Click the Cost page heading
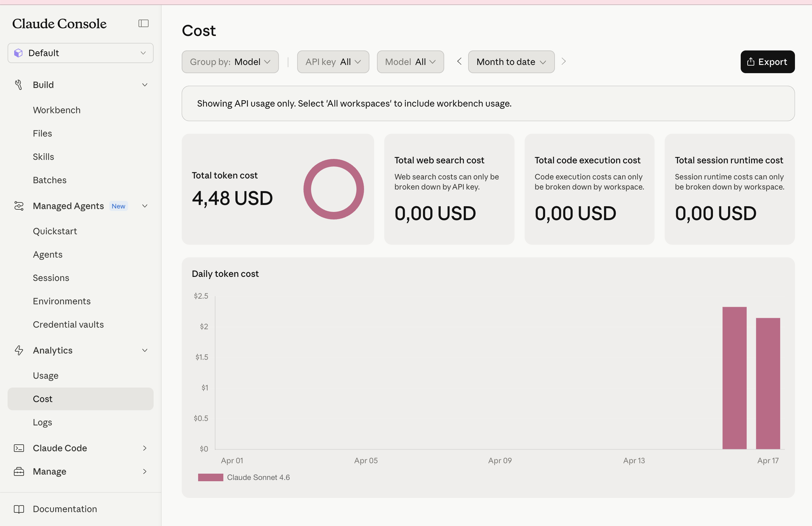The height and width of the screenshot is (526, 812). click(x=199, y=31)
